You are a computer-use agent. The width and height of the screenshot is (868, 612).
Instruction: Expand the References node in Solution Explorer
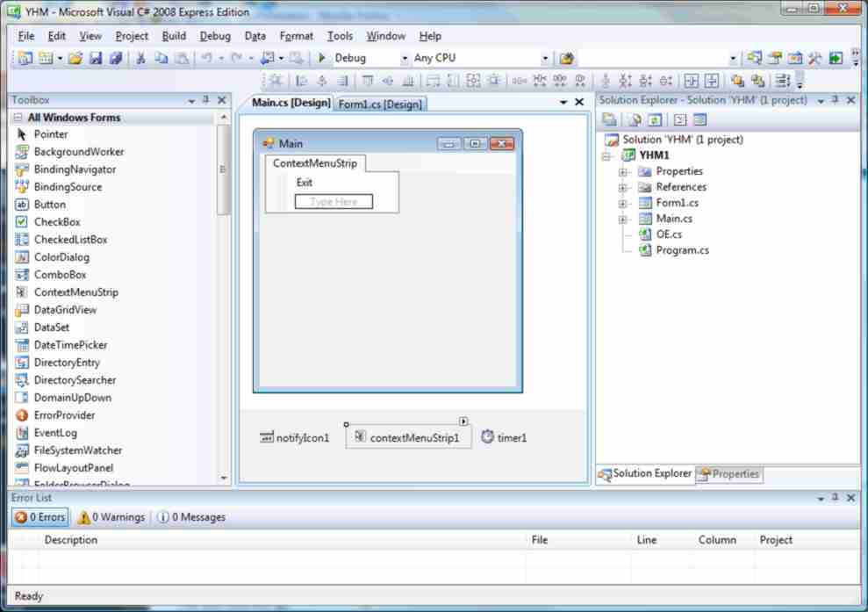[x=623, y=188]
